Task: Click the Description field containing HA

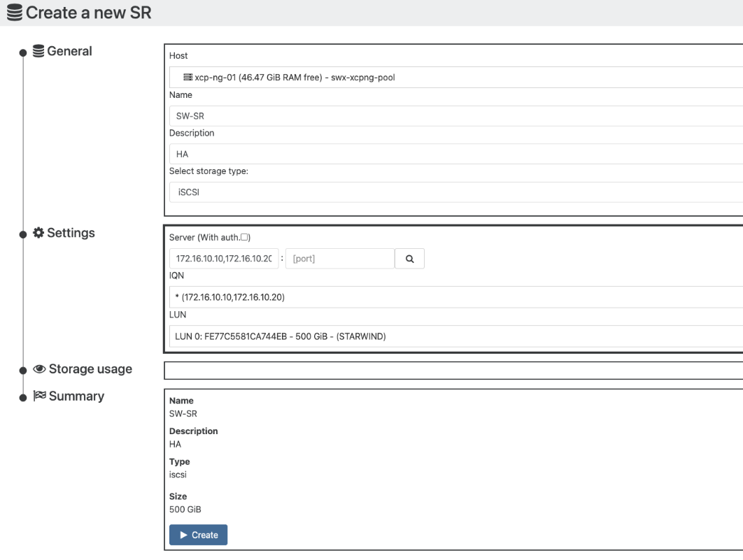Action: pos(456,155)
